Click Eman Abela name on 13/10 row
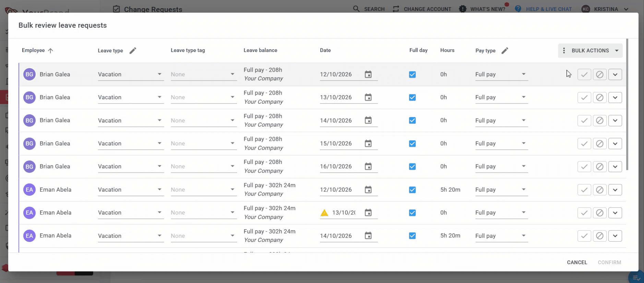This screenshot has width=644, height=283. 56,213
